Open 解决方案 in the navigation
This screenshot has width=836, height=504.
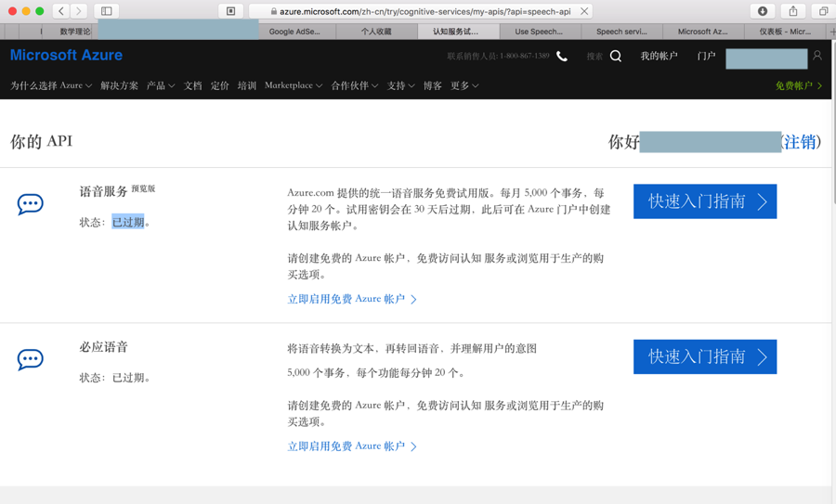tap(119, 85)
